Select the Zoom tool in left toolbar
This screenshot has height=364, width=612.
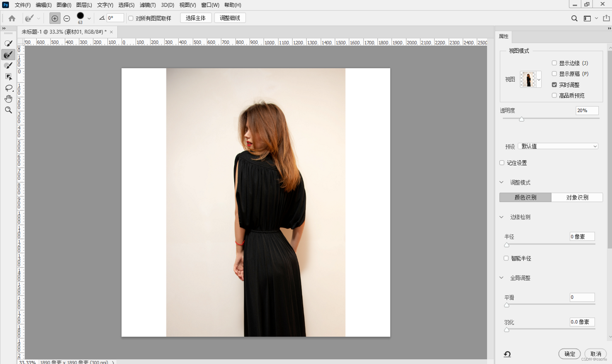point(9,110)
